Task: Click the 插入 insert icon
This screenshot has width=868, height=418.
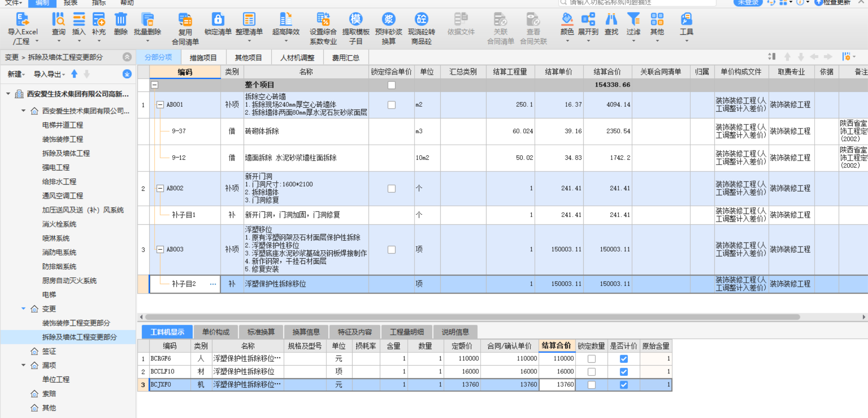Action: pyautogui.click(x=79, y=19)
